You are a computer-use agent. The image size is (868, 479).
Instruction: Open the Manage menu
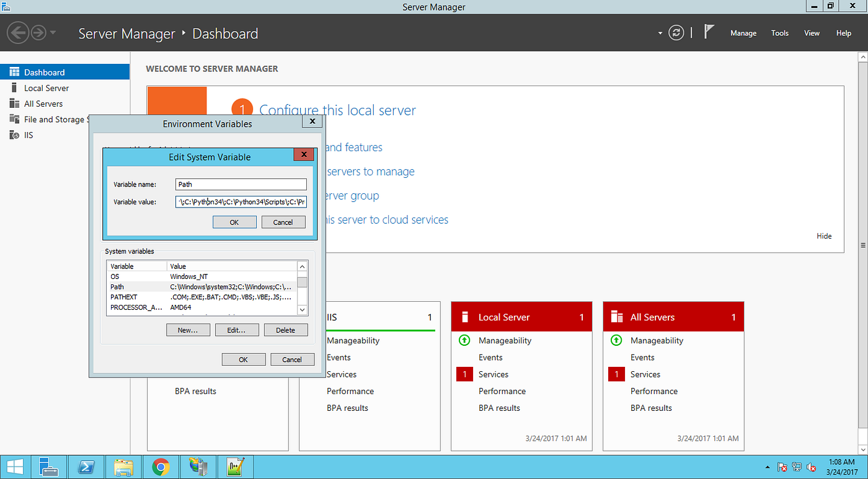tap(743, 33)
